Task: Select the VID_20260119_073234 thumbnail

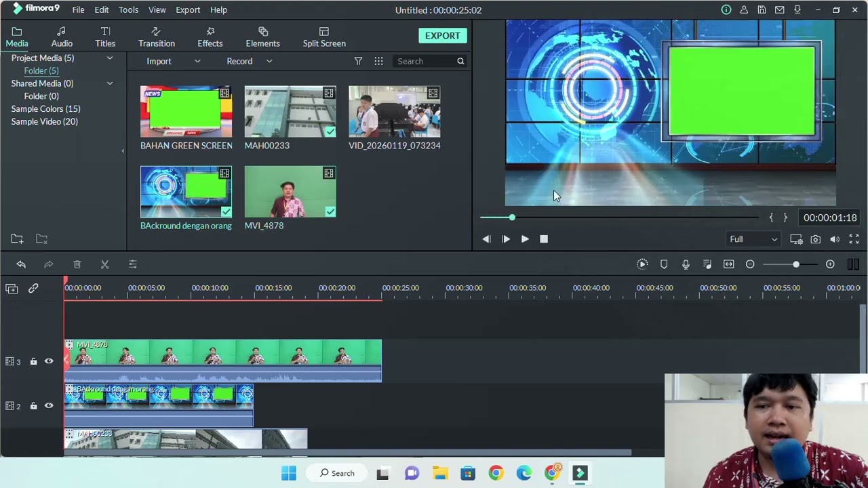Action: pos(394,112)
